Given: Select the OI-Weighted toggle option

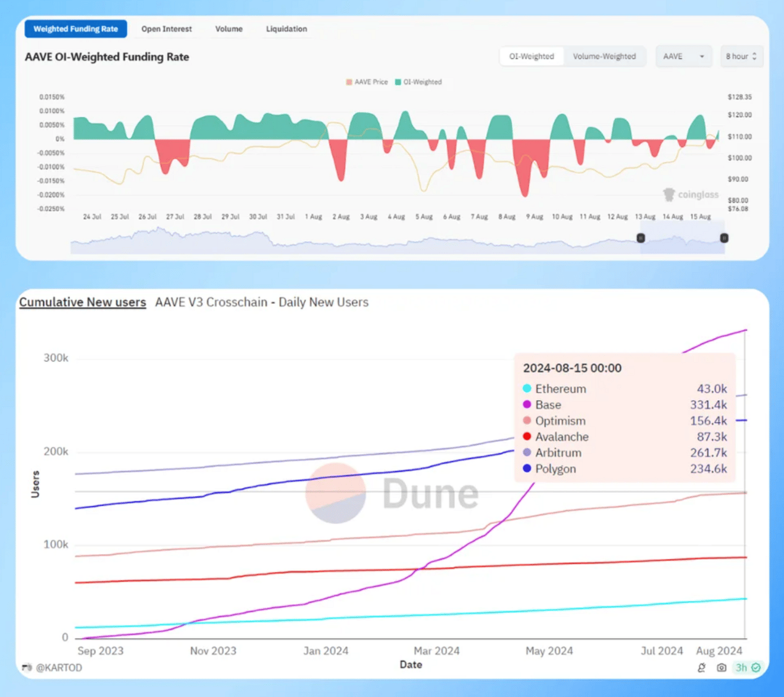Looking at the screenshot, I should pos(532,56).
